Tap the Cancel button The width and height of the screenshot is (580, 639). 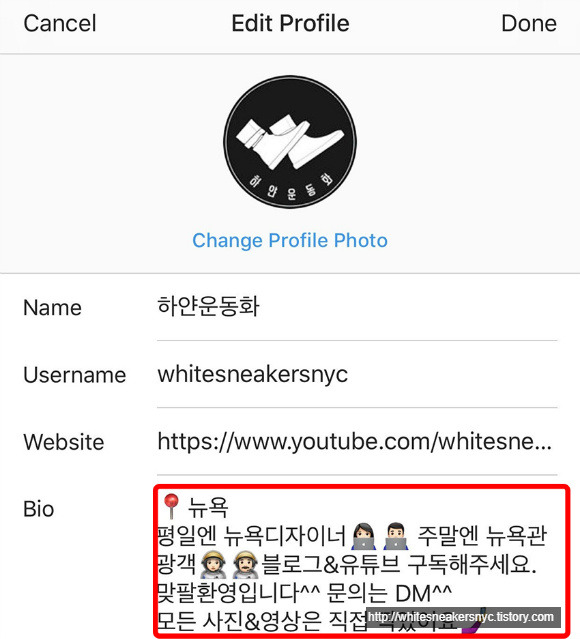[x=60, y=23]
